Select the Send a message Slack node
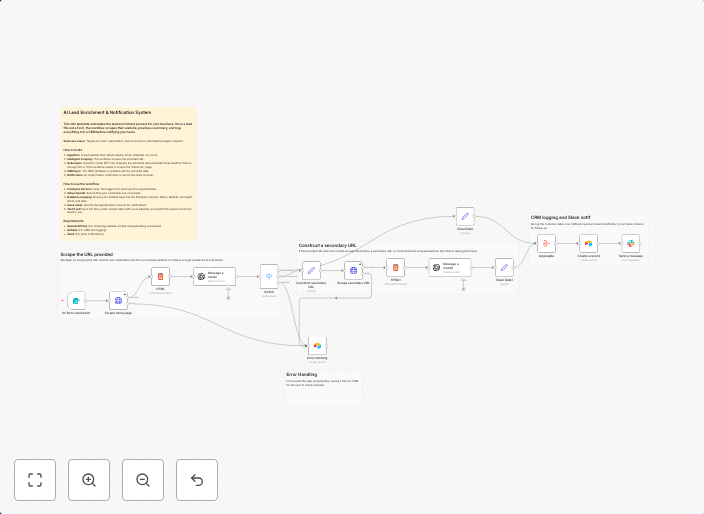This screenshot has width=704, height=514. pos(631,243)
